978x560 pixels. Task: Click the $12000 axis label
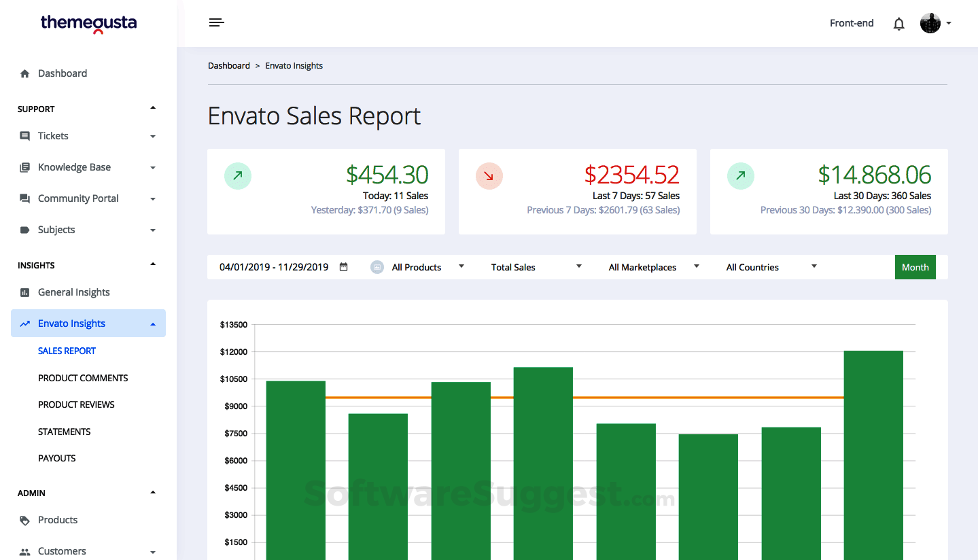click(234, 352)
